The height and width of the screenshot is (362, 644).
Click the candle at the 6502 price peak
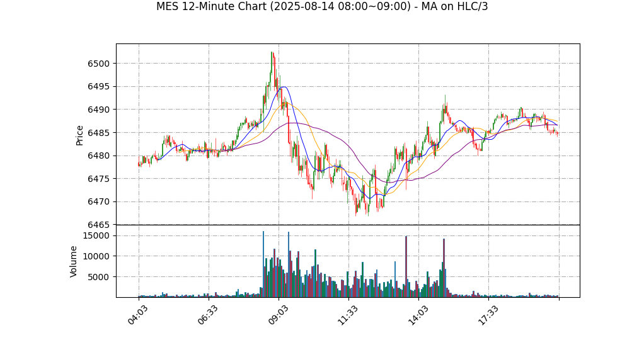pos(272,62)
